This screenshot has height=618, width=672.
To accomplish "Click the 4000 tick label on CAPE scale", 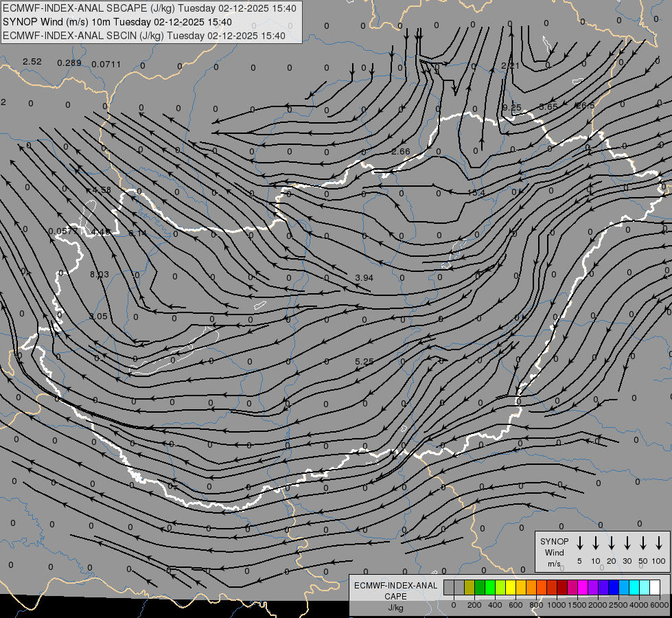I will click(639, 605).
